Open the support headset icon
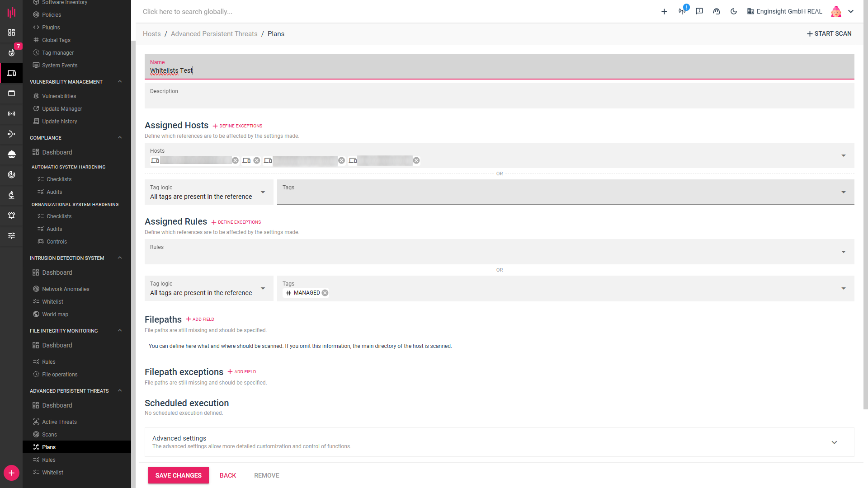The width and height of the screenshot is (868, 488). pos(717,11)
